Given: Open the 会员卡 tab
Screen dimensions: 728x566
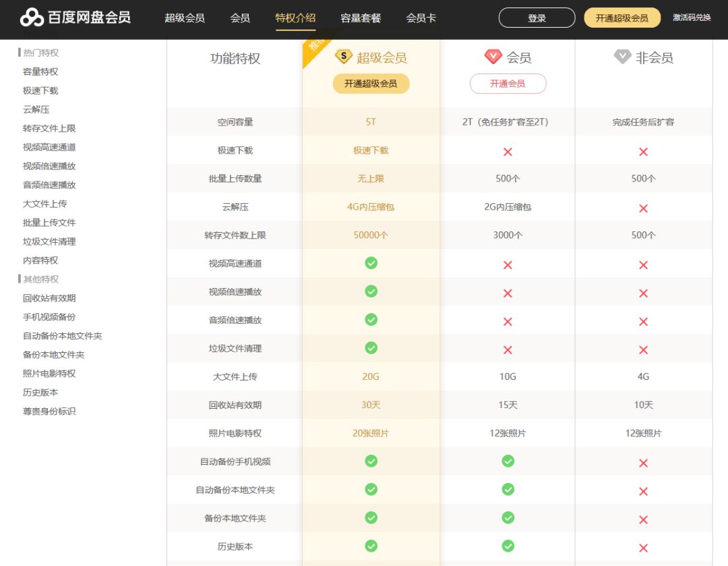Looking at the screenshot, I should pyautogui.click(x=421, y=19).
